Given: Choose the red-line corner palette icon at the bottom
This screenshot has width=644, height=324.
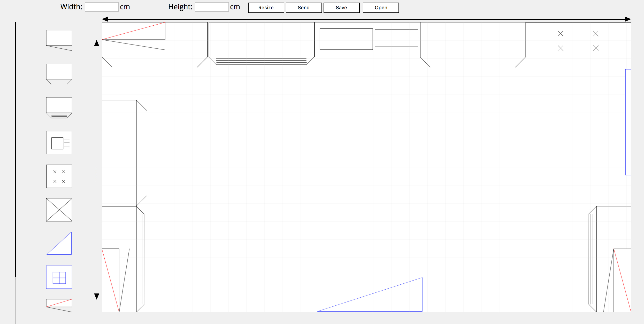Looking at the screenshot, I should click(x=59, y=306).
